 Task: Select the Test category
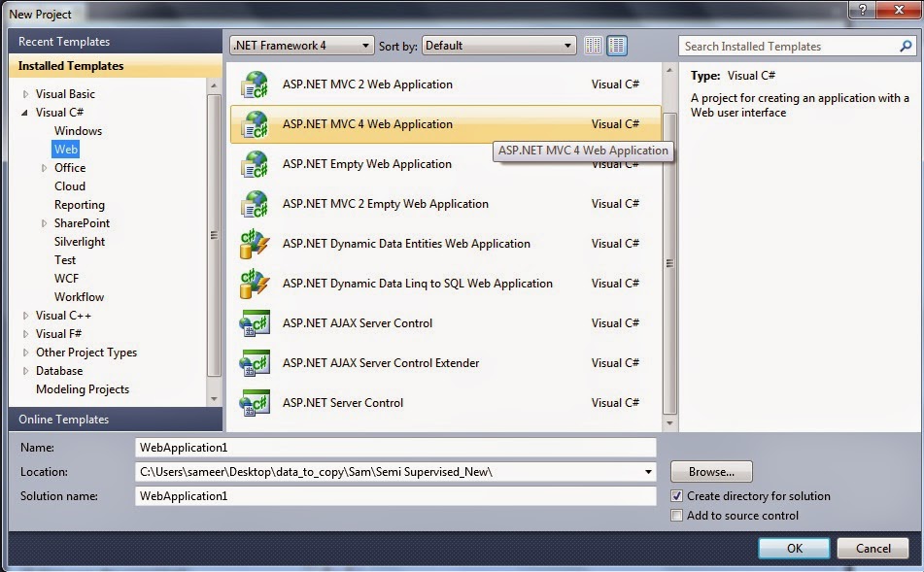coord(65,260)
